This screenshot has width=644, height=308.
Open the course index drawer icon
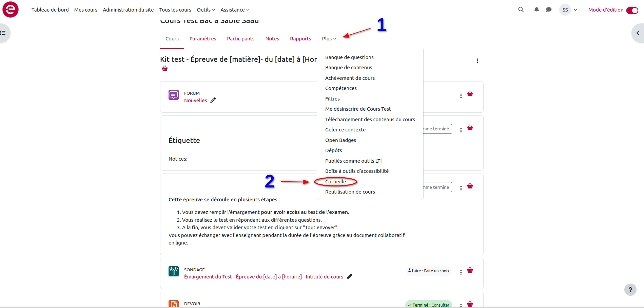pyautogui.click(x=3, y=33)
